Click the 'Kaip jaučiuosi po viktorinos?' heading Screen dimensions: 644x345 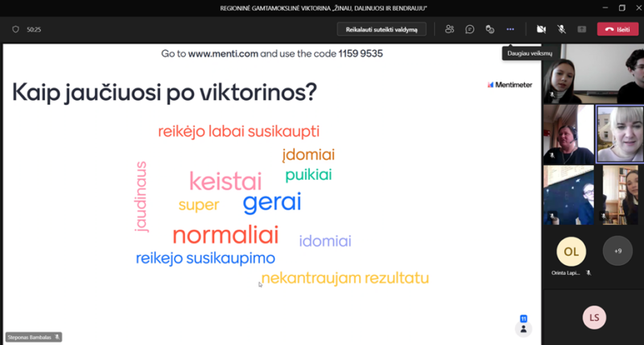click(165, 93)
